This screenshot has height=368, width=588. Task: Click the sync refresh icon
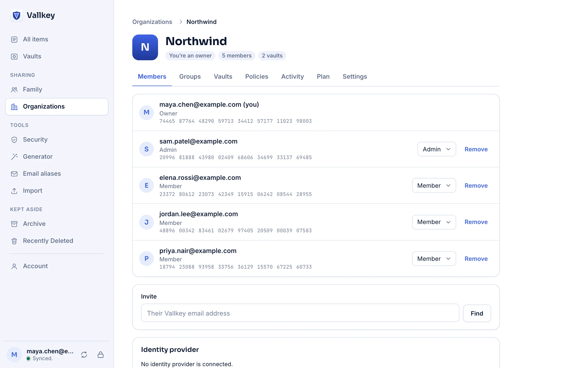click(84, 355)
